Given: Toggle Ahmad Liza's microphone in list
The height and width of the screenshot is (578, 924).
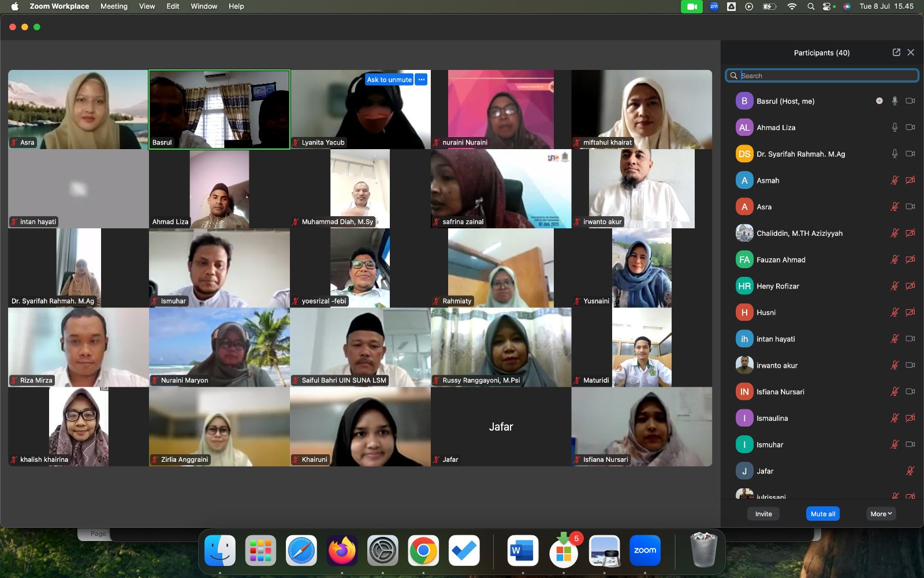Looking at the screenshot, I should click(x=895, y=128).
